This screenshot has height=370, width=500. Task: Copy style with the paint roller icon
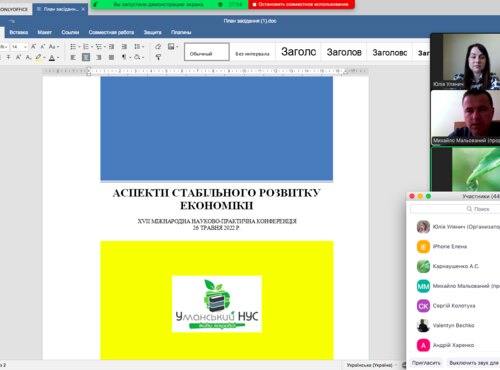[158, 57]
